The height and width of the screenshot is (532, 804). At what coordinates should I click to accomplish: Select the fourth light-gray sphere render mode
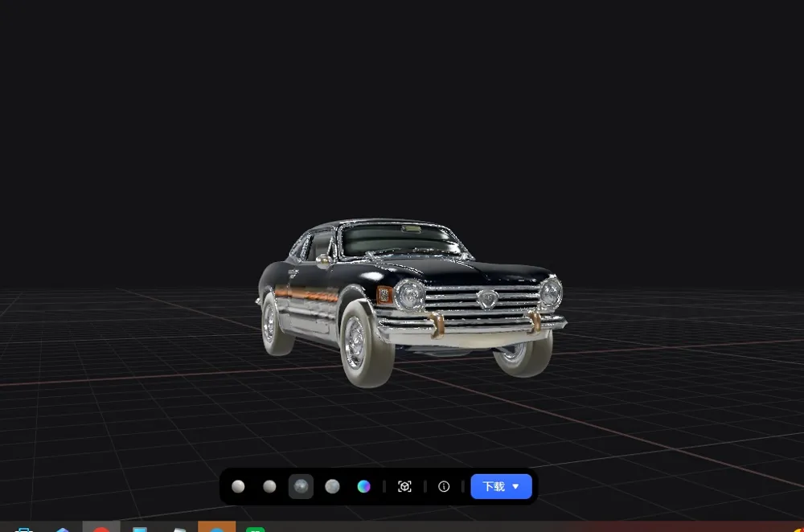point(332,486)
